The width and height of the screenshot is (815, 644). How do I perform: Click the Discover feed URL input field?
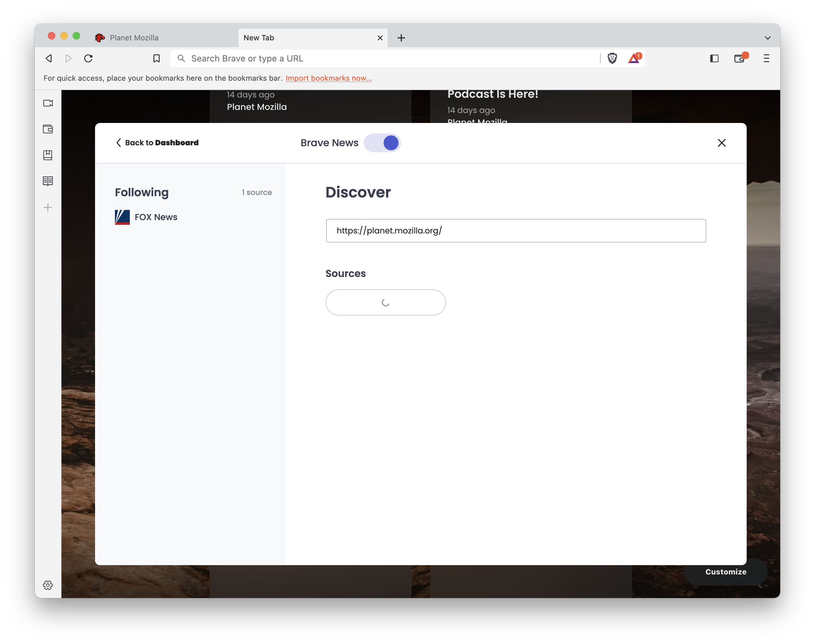coord(516,230)
